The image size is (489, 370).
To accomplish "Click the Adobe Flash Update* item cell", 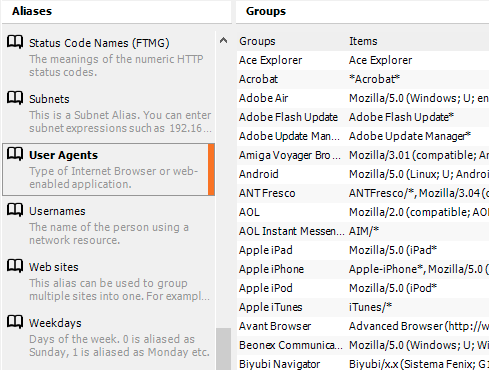I will click(401, 117).
